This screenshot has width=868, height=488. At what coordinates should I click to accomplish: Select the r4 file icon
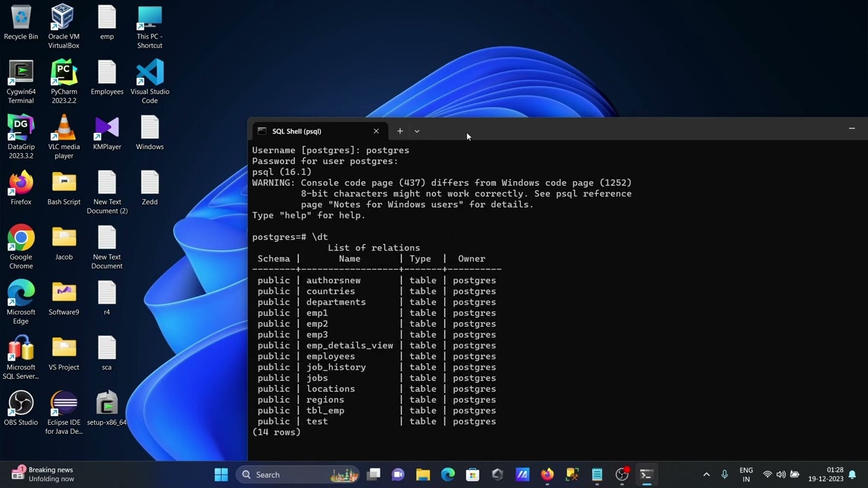click(107, 298)
